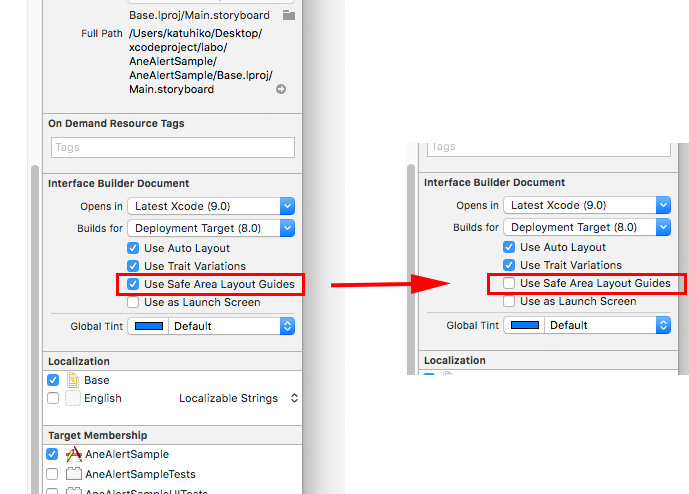Click the Global Tint blue color swatch on left
689x494 pixels.
(149, 326)
